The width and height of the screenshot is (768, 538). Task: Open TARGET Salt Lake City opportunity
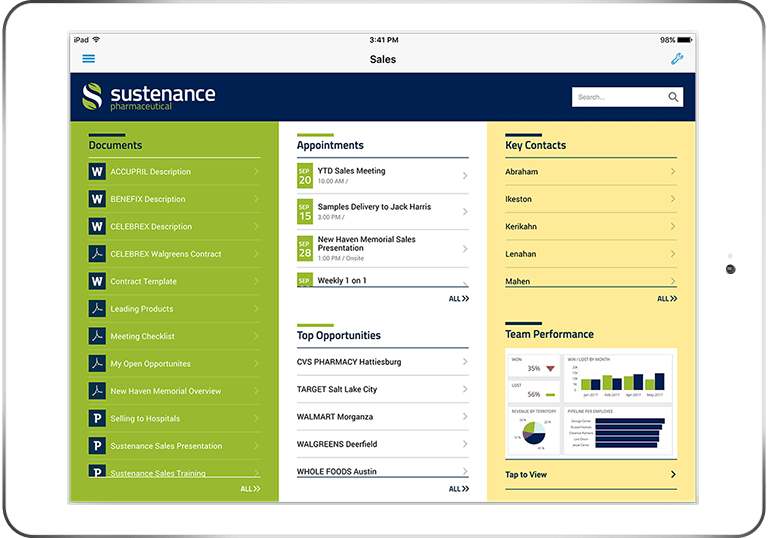click(383, 389)
